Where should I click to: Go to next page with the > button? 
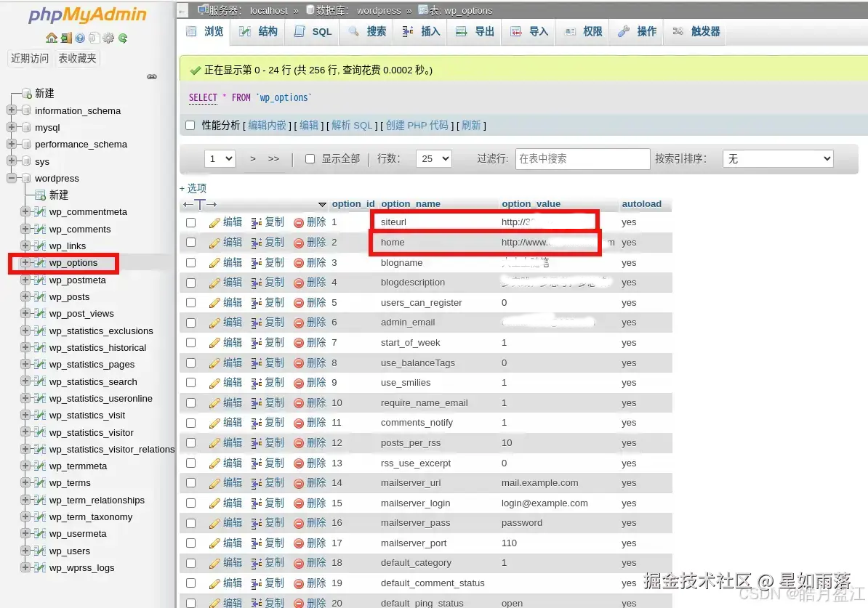tap(252, 159)
